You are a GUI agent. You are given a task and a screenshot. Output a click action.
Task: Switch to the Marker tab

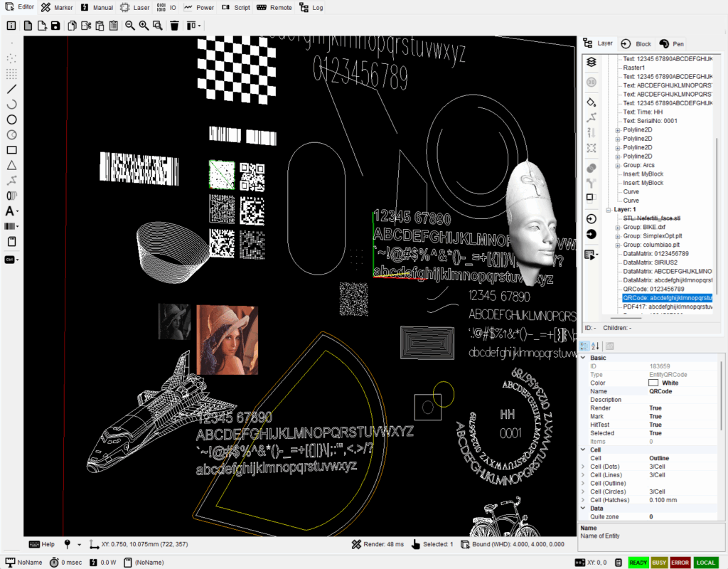(57, 8)
